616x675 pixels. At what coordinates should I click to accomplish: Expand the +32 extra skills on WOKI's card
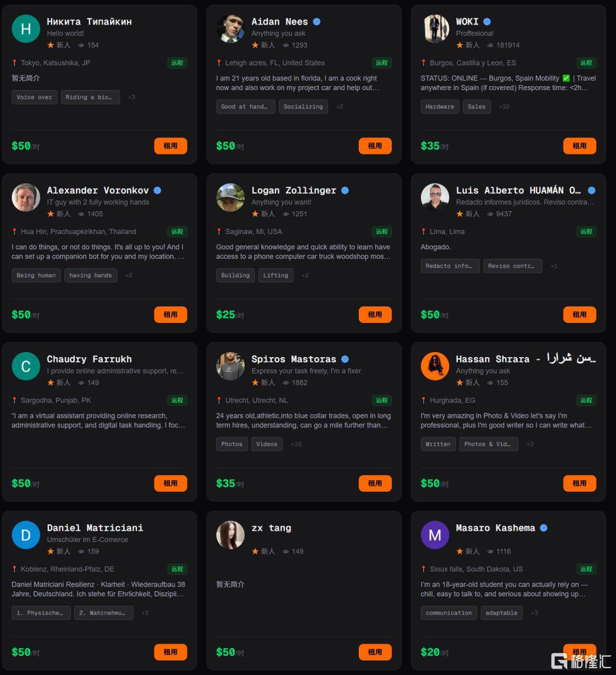(x=504, y=107)
